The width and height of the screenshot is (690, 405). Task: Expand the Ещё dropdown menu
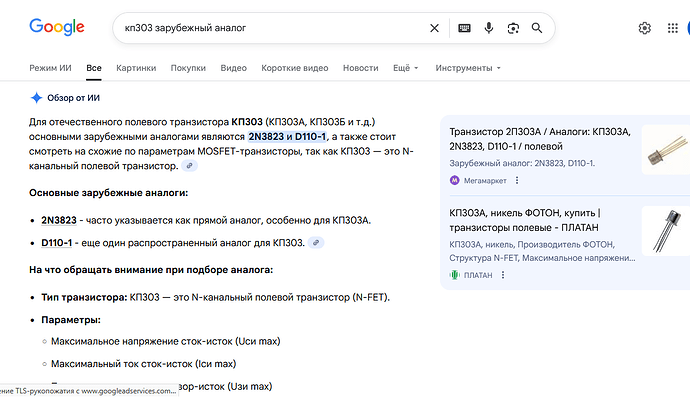405,68
